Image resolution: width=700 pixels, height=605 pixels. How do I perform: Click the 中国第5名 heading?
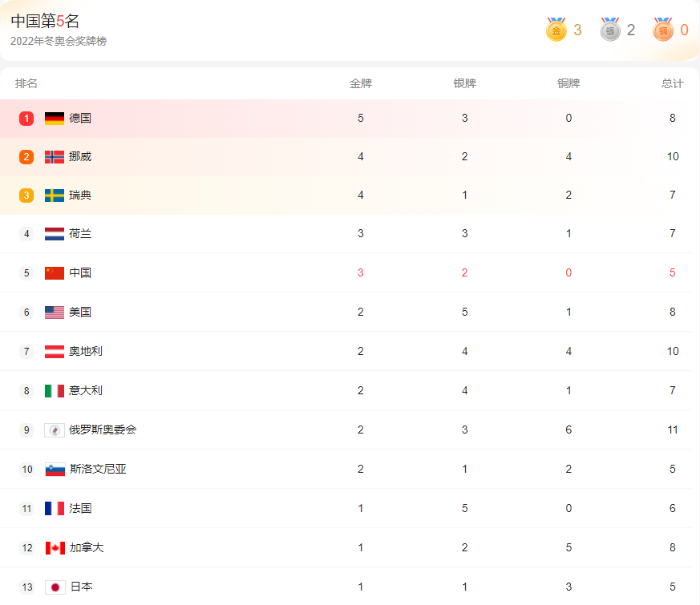coord(45,21)
